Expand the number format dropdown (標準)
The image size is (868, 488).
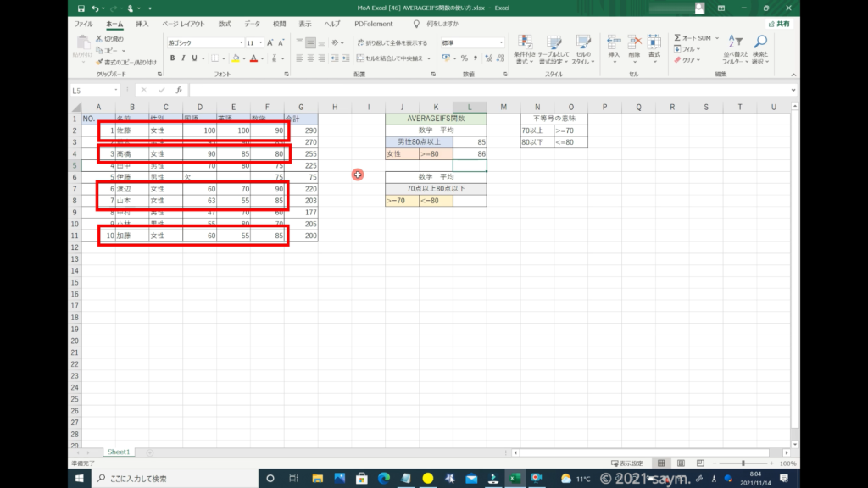[501, 42]
